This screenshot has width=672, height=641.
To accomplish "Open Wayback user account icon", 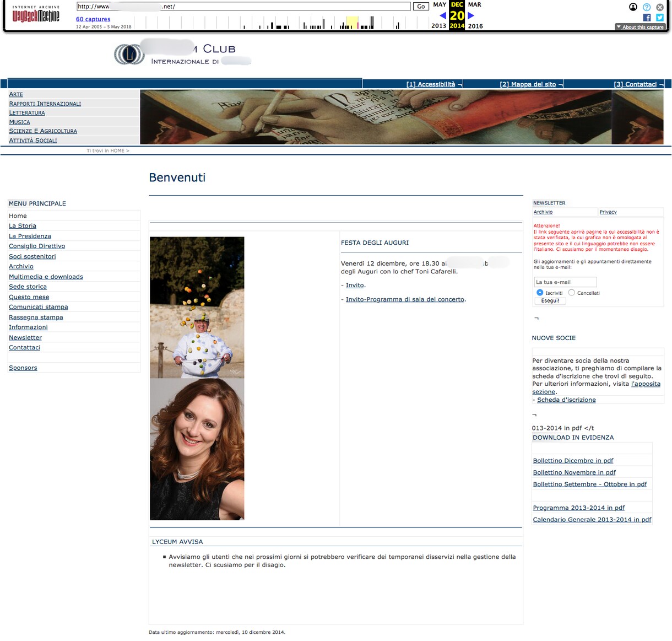I will coord(633,7).
